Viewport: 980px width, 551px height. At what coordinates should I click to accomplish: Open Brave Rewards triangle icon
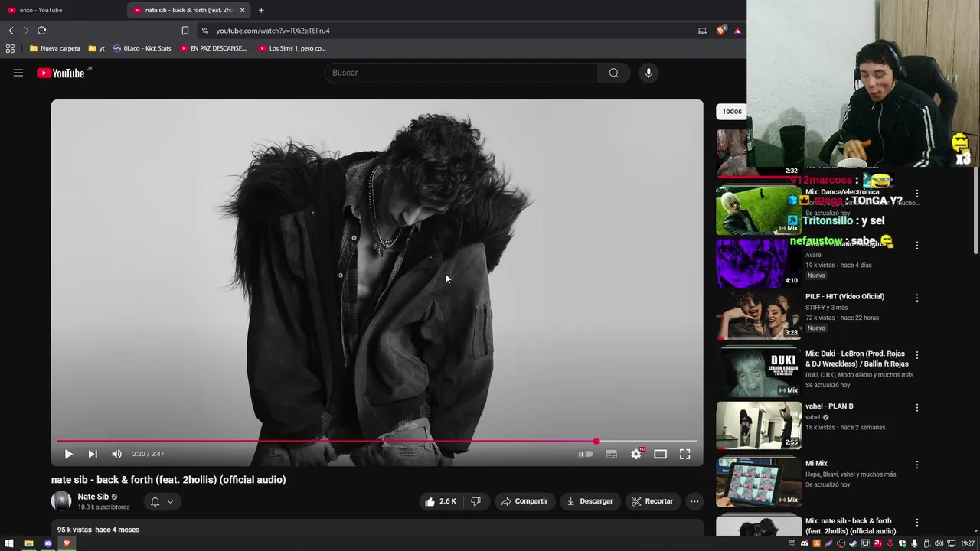(x=737, y=31)
